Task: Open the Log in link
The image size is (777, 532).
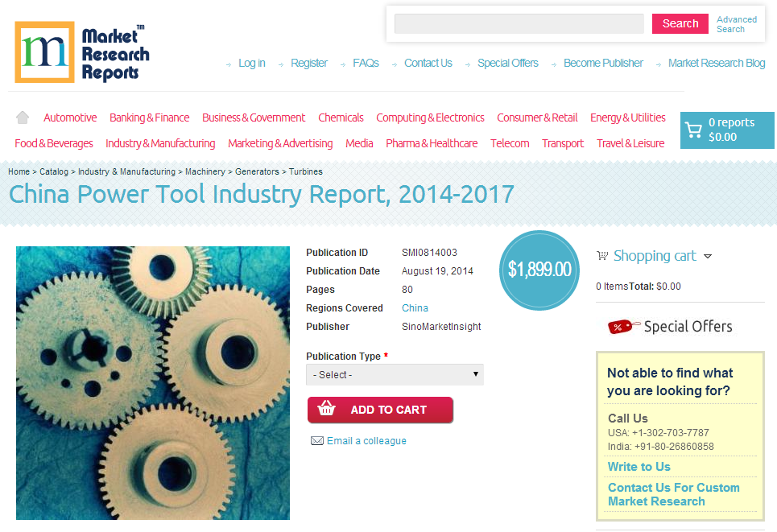Action: (x=252, y=63)
